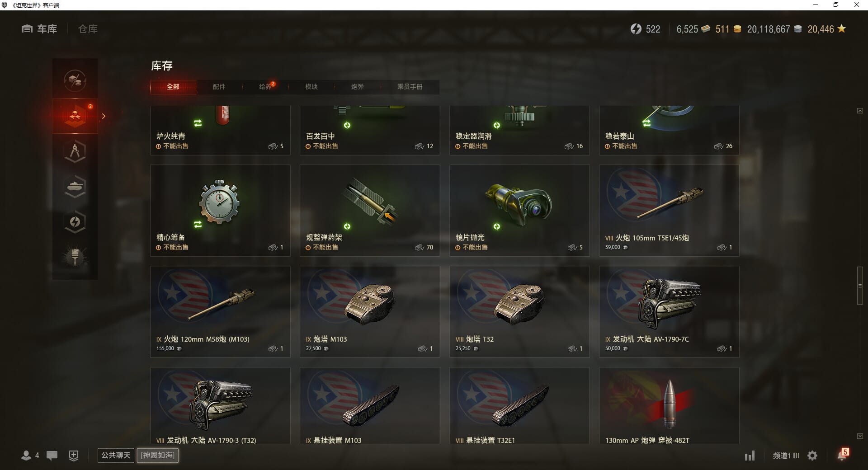The image size is (868, 470).
Task: Click the scrollbar down arrow
Action: point(860,436)
